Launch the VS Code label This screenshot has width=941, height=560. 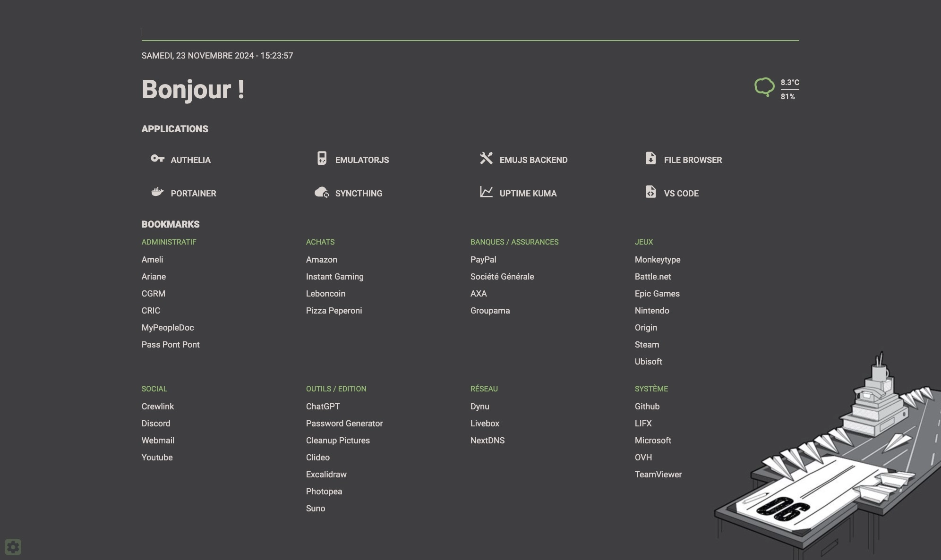click(681, 194)
